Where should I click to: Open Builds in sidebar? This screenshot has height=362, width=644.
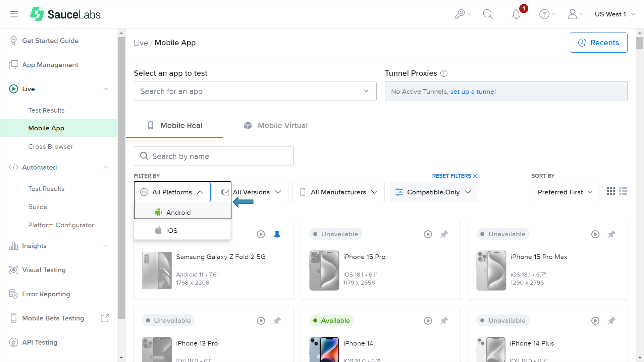click(38, 207)
